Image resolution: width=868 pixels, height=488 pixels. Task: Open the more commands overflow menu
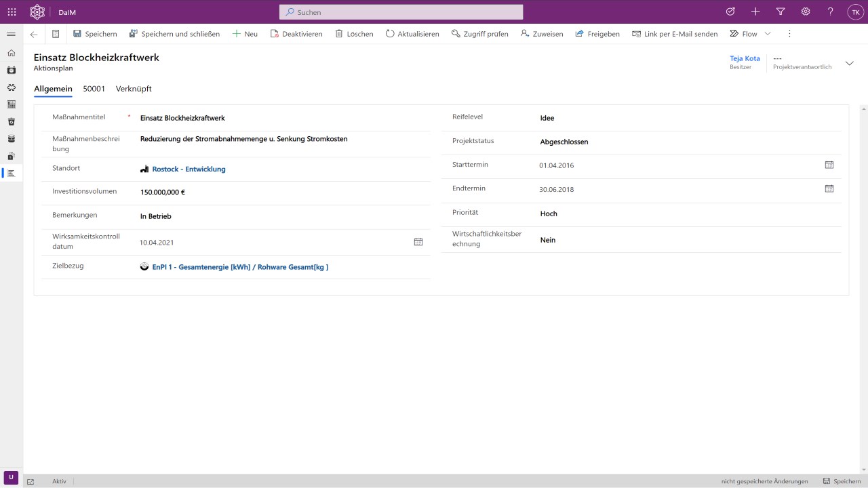click(789, 34)
